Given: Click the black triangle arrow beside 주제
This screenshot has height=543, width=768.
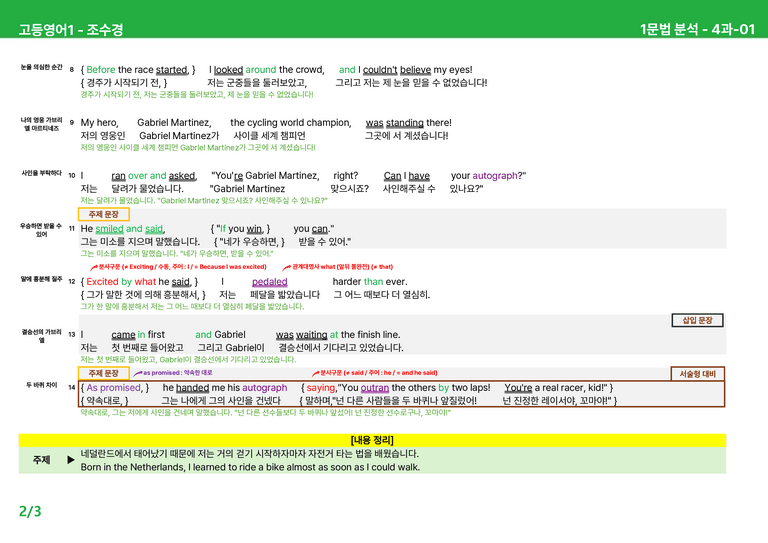Looking at the screenshot, I should tap(71, 460).
